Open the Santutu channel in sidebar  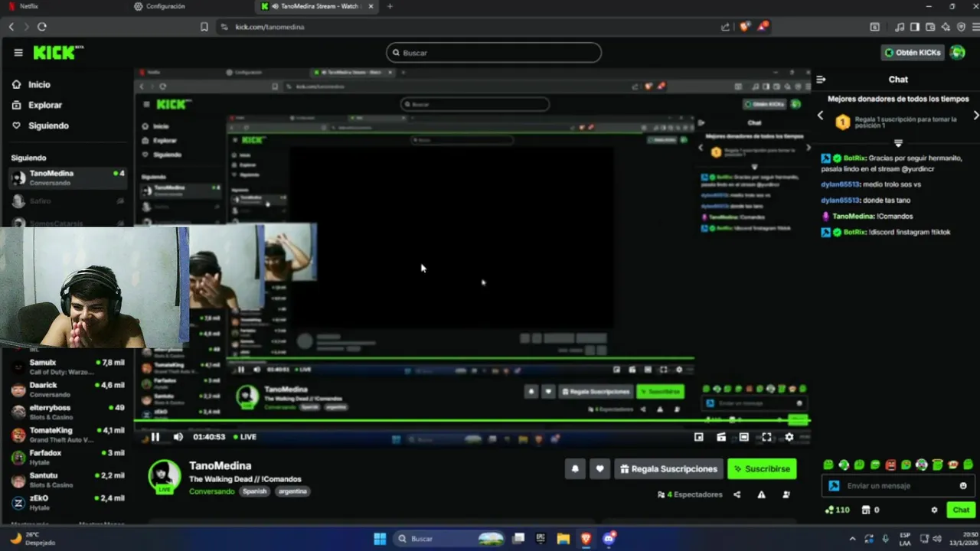(x=67, y=480)
